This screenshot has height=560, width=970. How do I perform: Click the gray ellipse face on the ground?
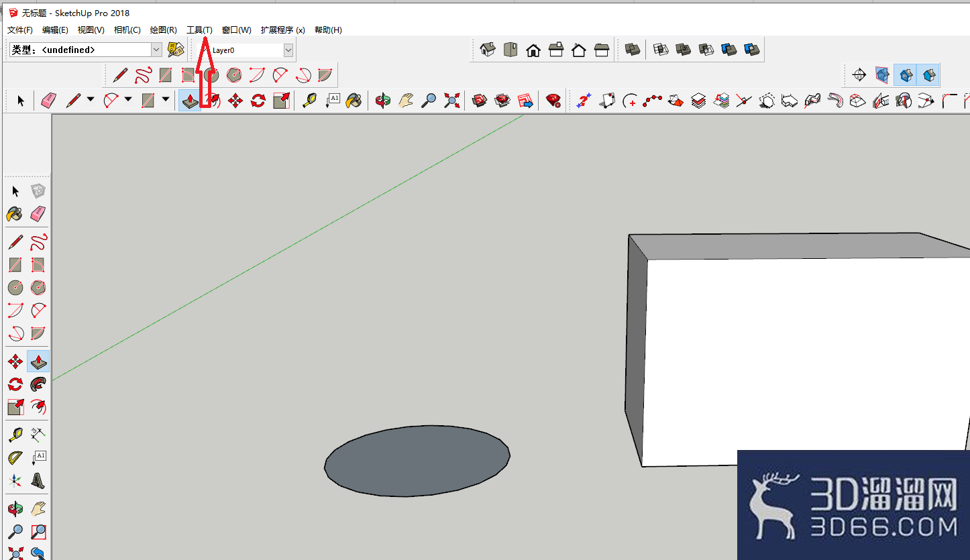tap(417, 461)
